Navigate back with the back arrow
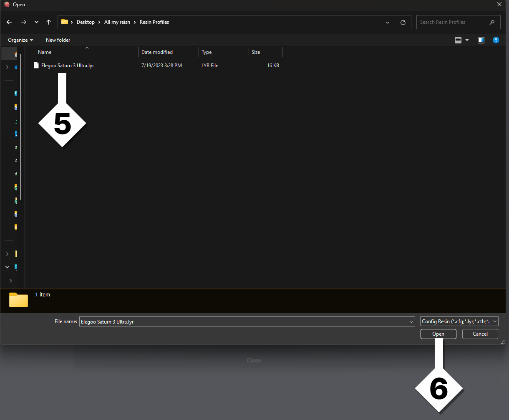509x420 pixels. coord(9,22)
